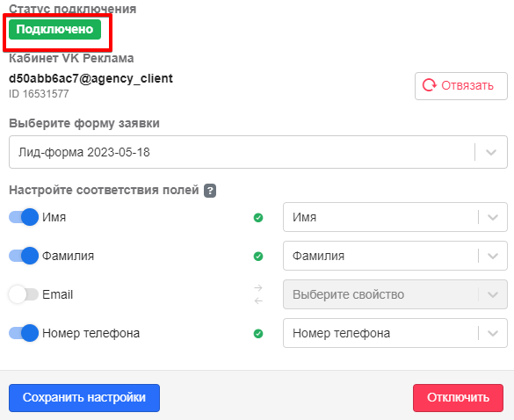Click the Отвязать button
This screenshot has height=420, width=514.
461,86
